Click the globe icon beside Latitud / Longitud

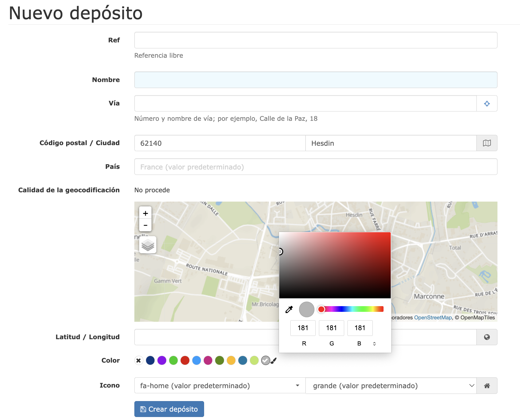click(x=487, y=337)
